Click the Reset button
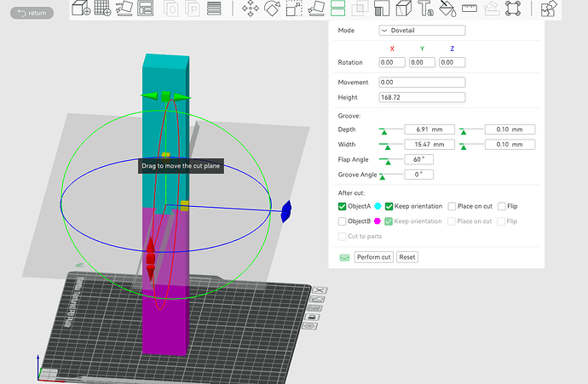The width and height of the screenshot is (588, 384). point(406,257)
